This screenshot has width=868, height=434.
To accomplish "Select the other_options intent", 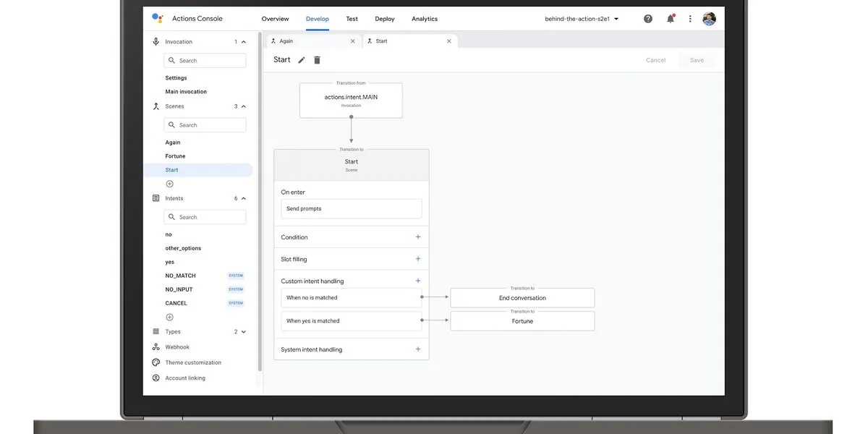I will click(x=183, y=248).
